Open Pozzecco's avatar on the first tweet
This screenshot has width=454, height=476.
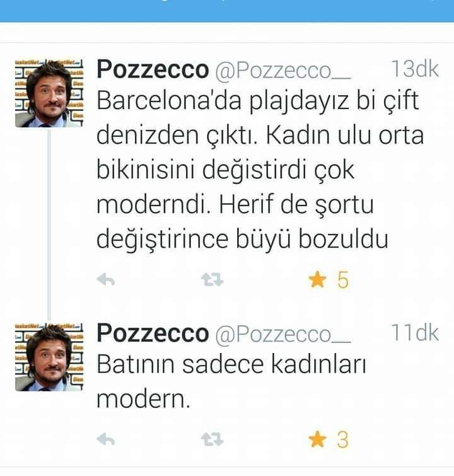tap(49, 93)
